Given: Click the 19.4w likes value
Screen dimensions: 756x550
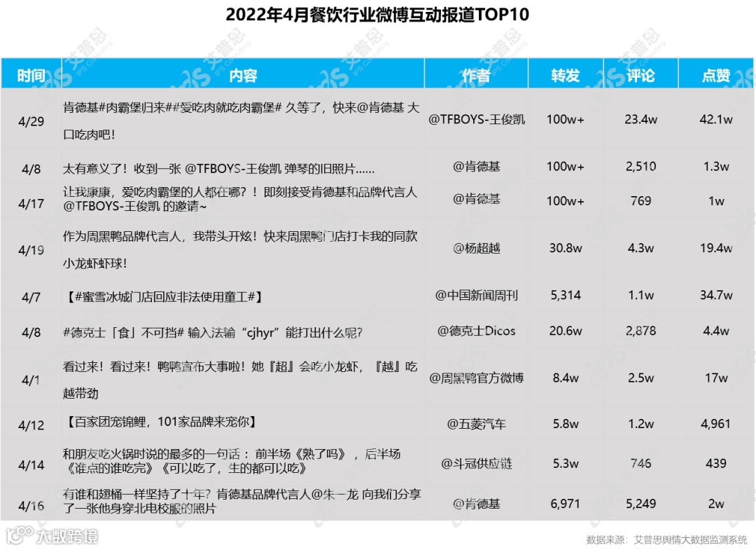Looking at the screenshot, I should coord(716,248).
